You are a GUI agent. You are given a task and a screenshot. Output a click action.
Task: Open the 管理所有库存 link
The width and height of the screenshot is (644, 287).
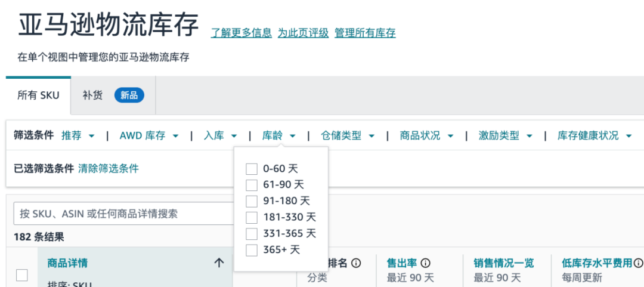point(365,33)
